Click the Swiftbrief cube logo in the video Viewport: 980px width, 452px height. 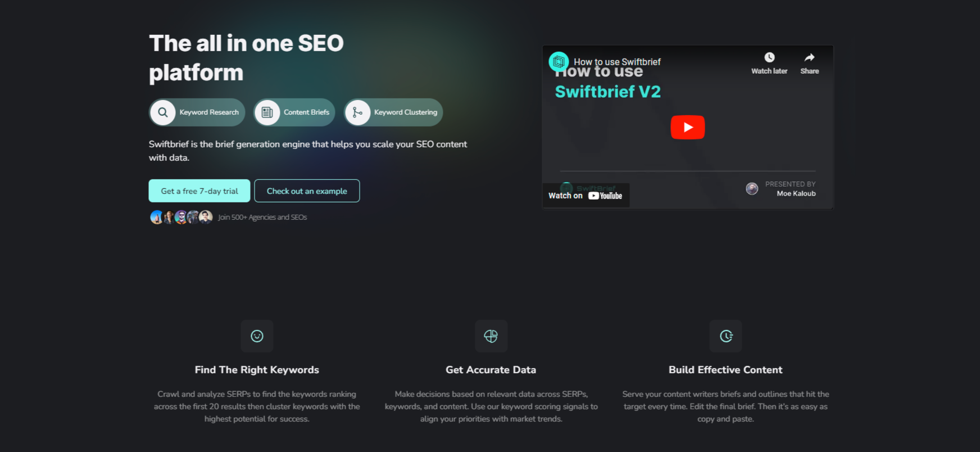tap(558, 62)
